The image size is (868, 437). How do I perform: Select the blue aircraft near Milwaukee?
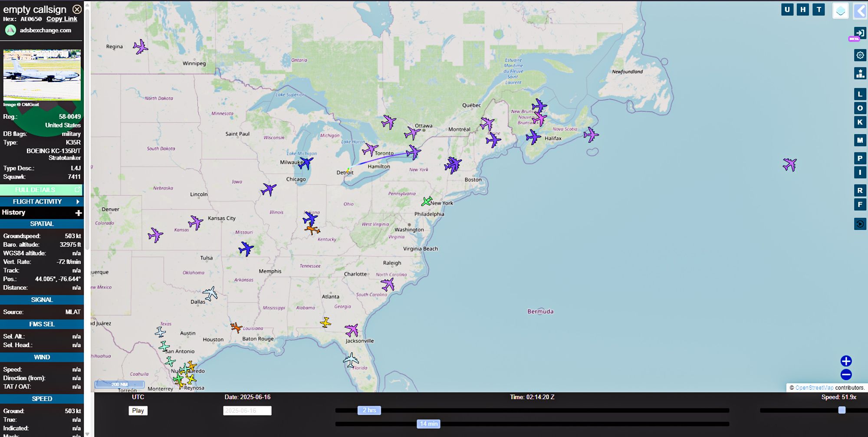(306, 163)
